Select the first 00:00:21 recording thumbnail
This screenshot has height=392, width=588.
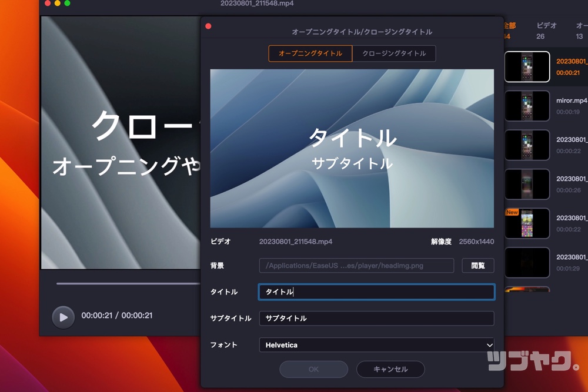[x=527, y=67]
